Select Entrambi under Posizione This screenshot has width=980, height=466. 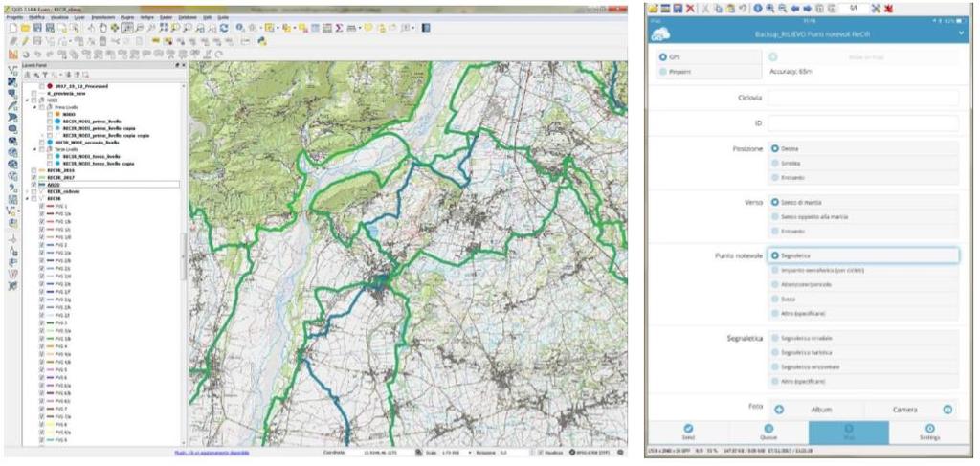775,177
